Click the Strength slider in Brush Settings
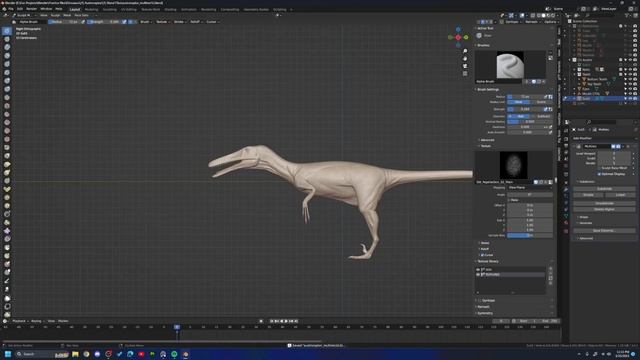The width and height of the screenshot is (640, 360). point(525,109)
